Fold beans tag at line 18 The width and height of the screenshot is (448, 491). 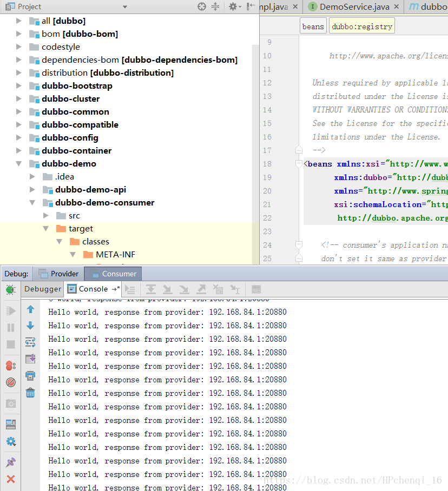(x=299, y=163)
